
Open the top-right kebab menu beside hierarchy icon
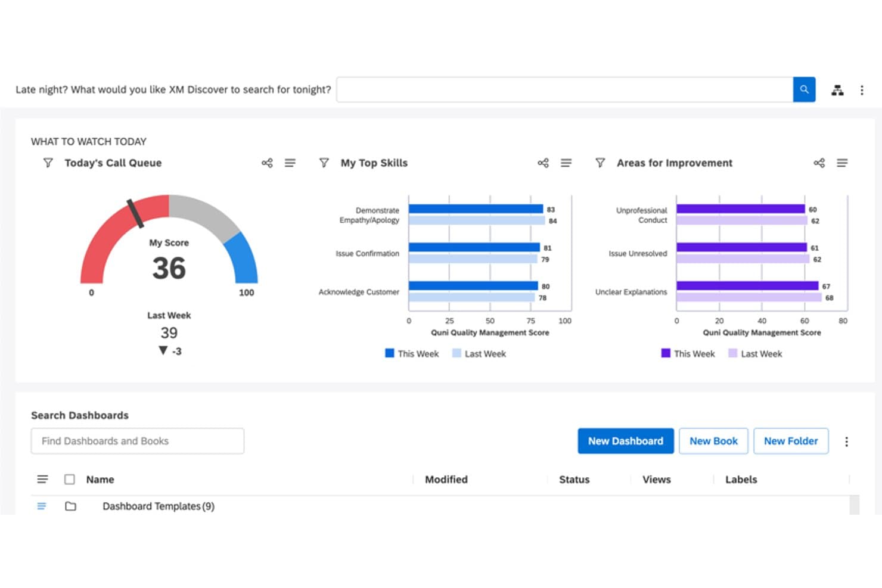click(x=862, y=90)
